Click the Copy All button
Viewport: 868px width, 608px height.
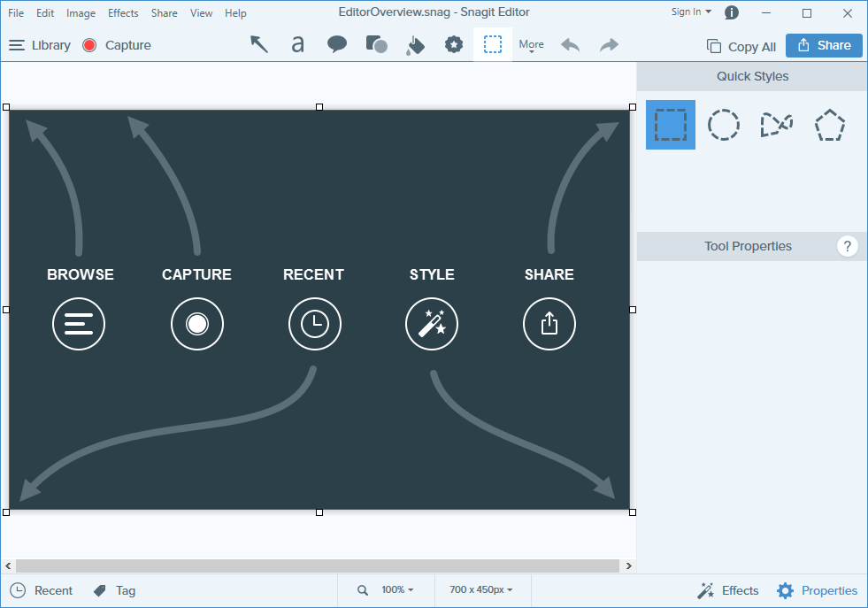(x=741, y=47)
